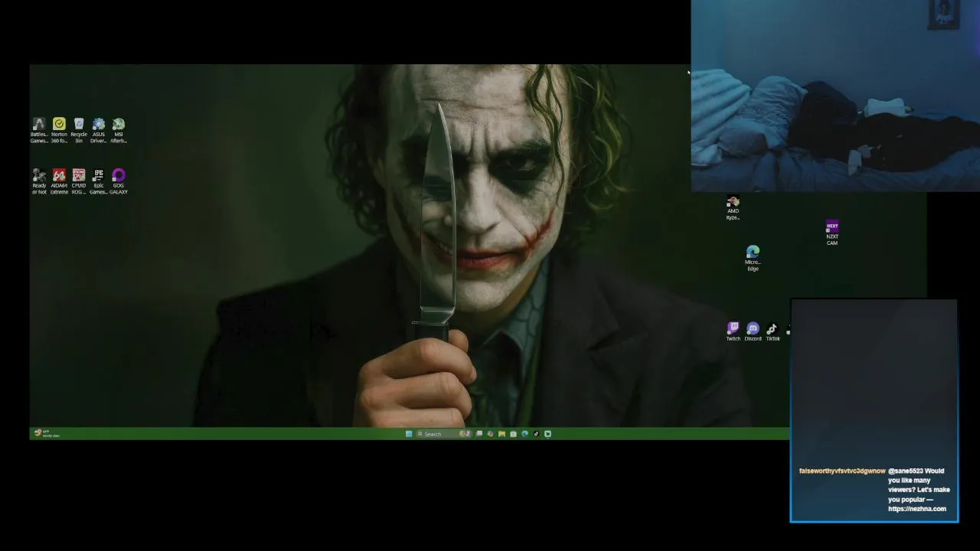Select the Ready or Not game icon
This screenshot has width=980, height=551.
pyautogui.click(x=39, y=181)
